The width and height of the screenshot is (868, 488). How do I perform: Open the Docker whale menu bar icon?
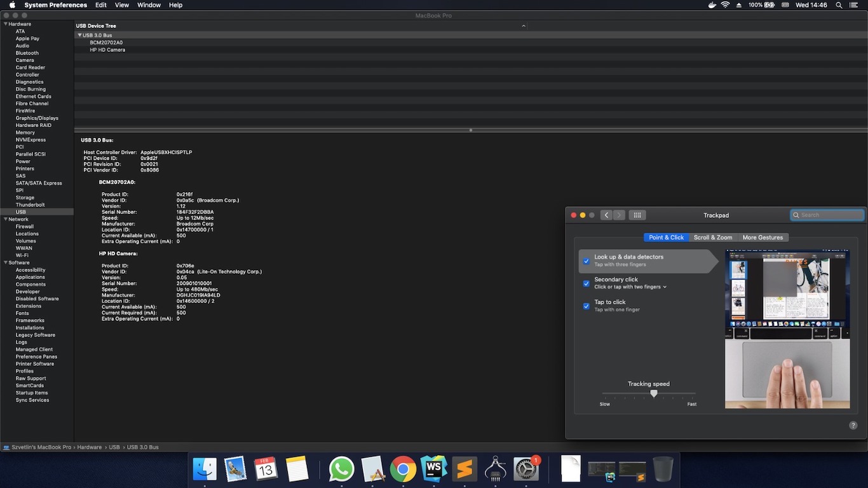point(711,5)
